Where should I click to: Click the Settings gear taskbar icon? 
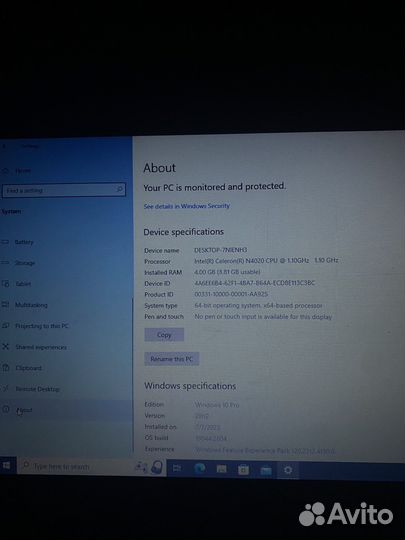[x=288, y=470]
